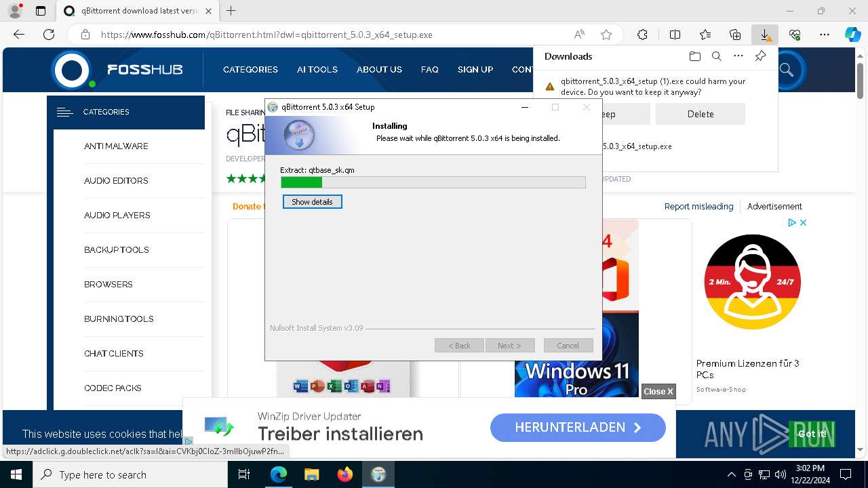
Task: View site information lock icon
Action: (x=85, y=35)
